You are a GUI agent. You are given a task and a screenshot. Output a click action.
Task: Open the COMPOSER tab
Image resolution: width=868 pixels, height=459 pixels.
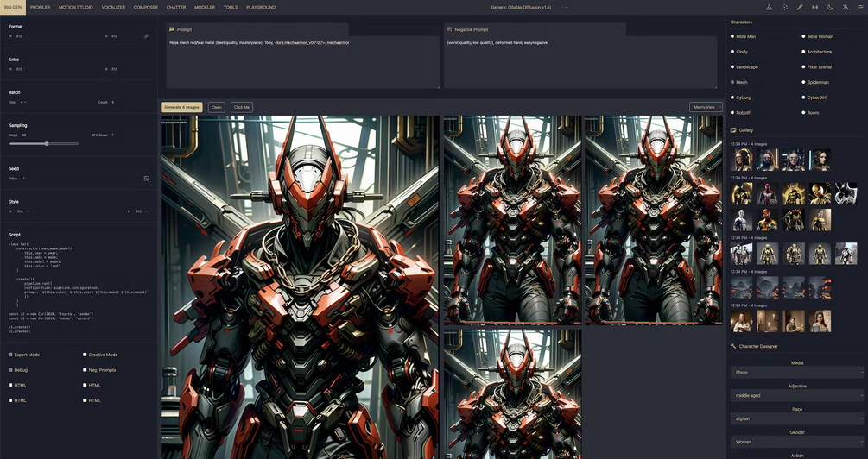tap(146, 7)
